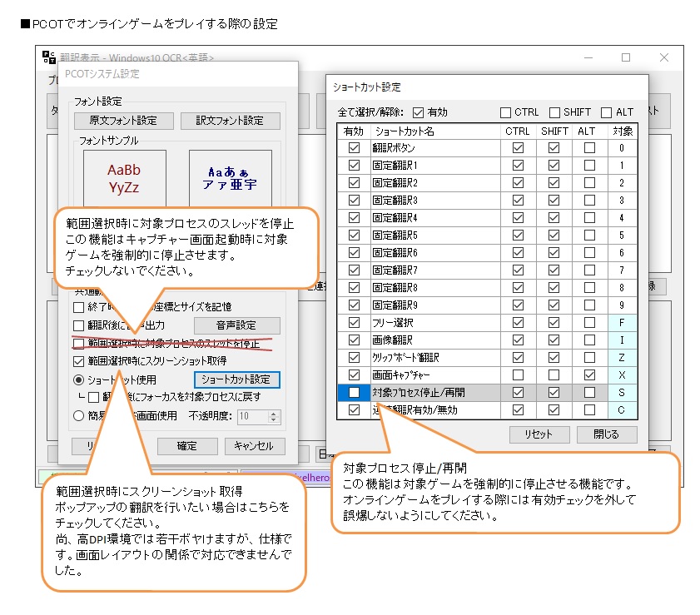The height and width of the screenshot is (615, 700).
Task: Toggle select-all ALT checkbox above the table
Action: [606, 112]
